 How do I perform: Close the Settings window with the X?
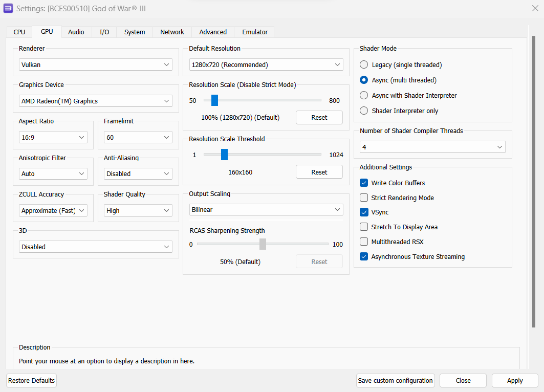535,8
